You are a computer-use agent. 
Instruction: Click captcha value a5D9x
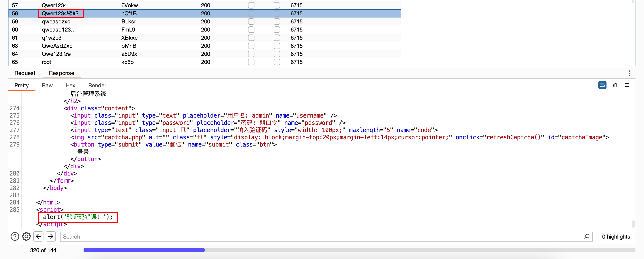[129, 54]
